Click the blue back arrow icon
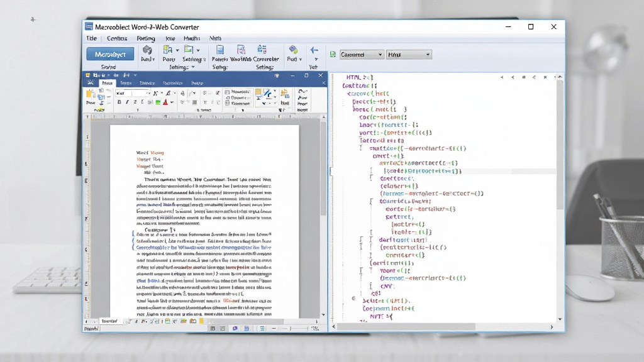Screen dimensions: 644x362 314,50
